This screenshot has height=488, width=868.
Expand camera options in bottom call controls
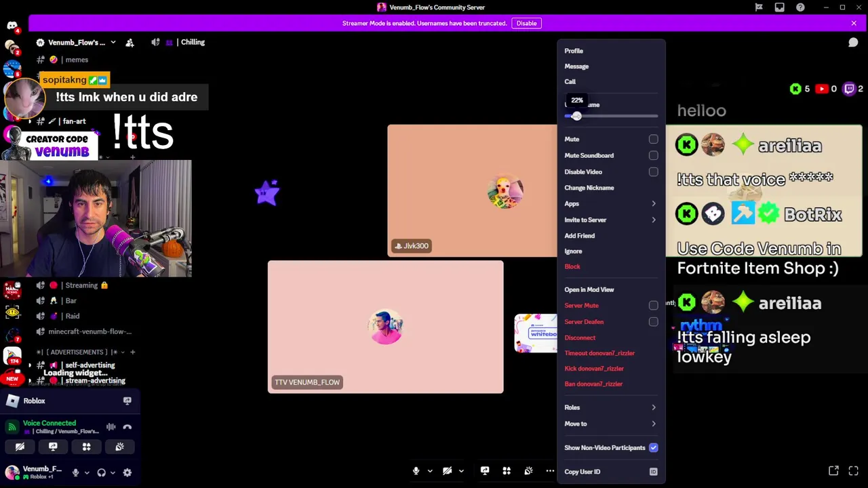tap(461, 471)
